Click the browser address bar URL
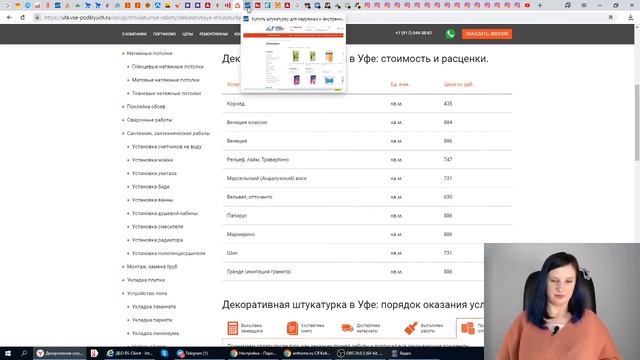 pyautogui.click(x=143, y=18)
